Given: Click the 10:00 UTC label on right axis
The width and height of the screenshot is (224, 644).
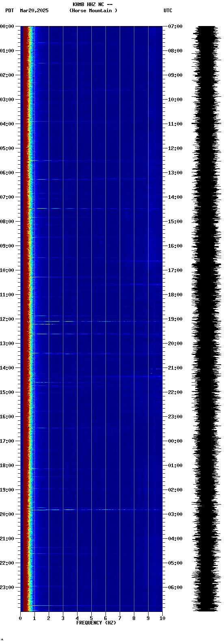Looking at the screenshot, I should click(x=175, y=100).
